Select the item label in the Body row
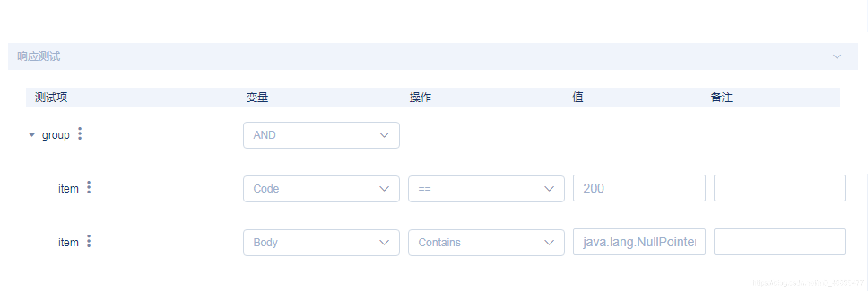 (x=68, y=243)
